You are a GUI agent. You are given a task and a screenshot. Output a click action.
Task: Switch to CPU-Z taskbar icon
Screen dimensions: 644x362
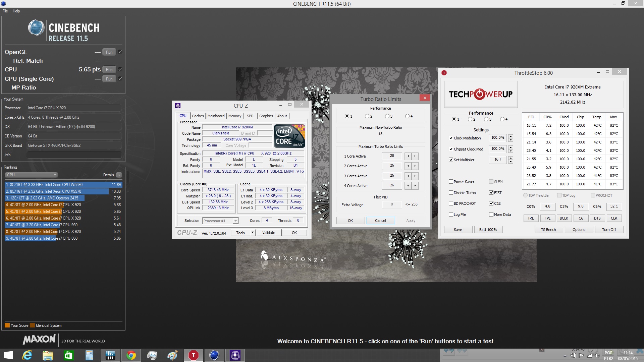235,355
